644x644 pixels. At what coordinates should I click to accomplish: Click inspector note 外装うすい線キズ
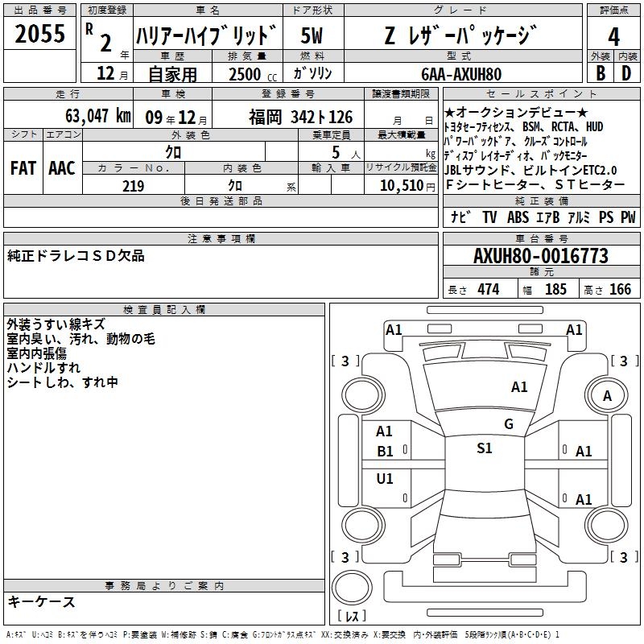click(x=56, y=324)
